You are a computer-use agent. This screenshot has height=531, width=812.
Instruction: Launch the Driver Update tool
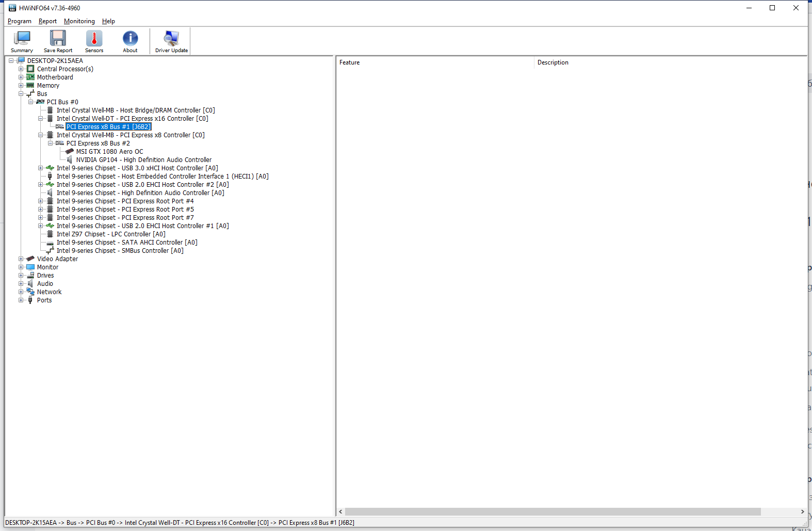click(x=171, y=41)
